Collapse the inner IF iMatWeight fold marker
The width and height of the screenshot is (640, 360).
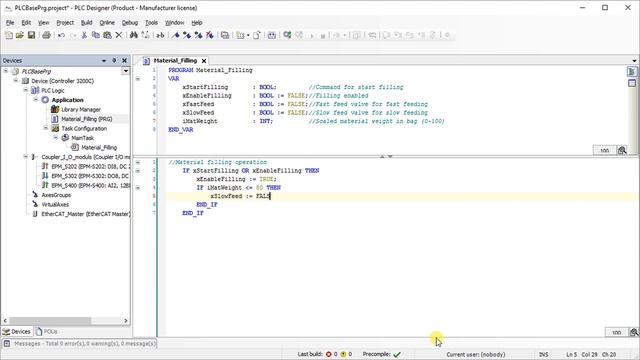point(138,188)
